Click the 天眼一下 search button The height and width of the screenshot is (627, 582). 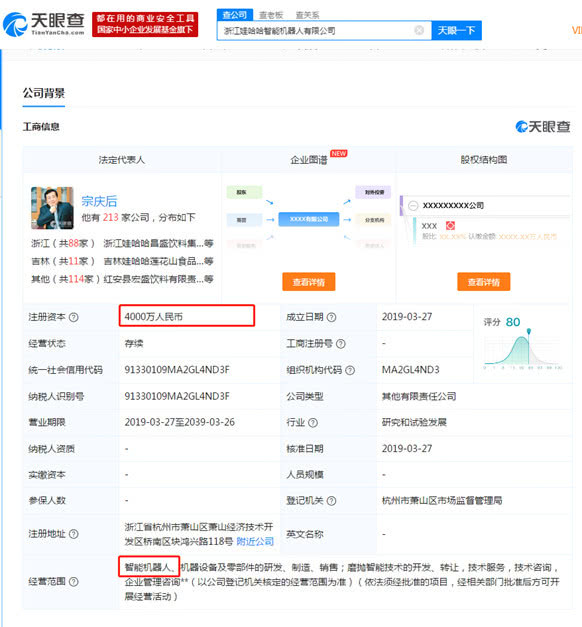[x=456, y=30]
